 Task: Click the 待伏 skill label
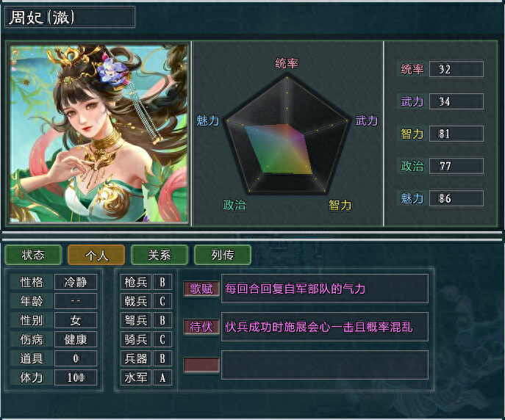click(201, 327)
